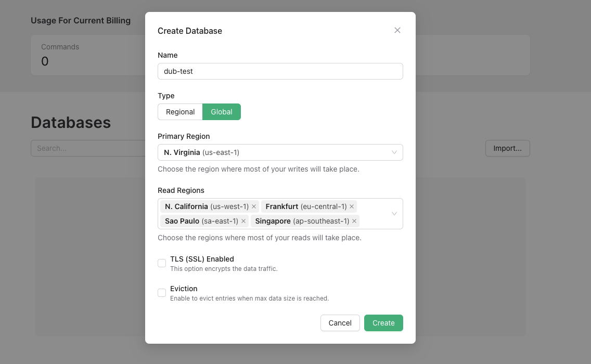Remove the N. California read region tag
Screen dimensions: 591x364
pos(254,206)
